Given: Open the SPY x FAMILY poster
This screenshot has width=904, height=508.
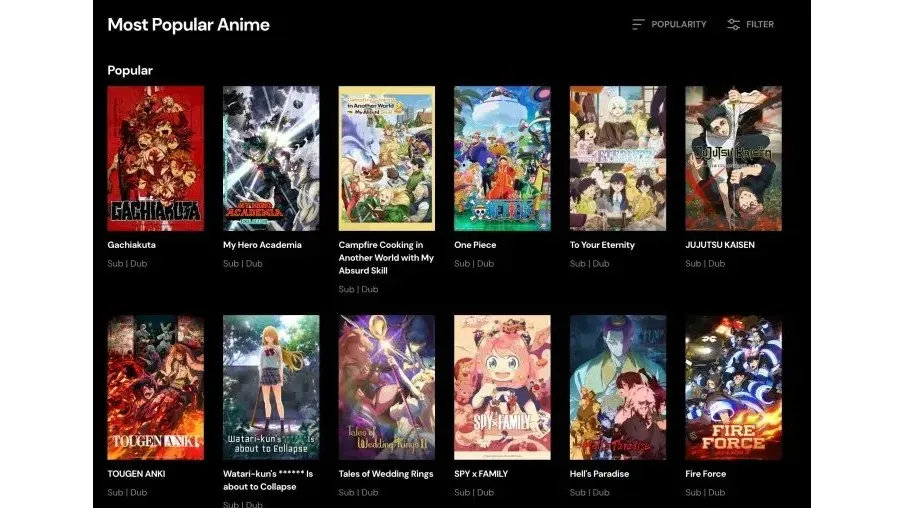Looking at the screenshot, I should (x=502, y=387).
